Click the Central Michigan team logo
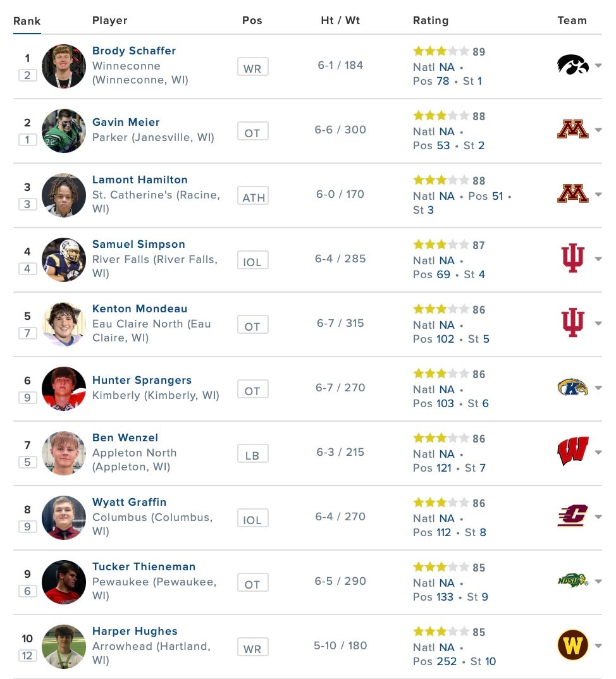The image size is (616, 679). (x=572, y=517)
